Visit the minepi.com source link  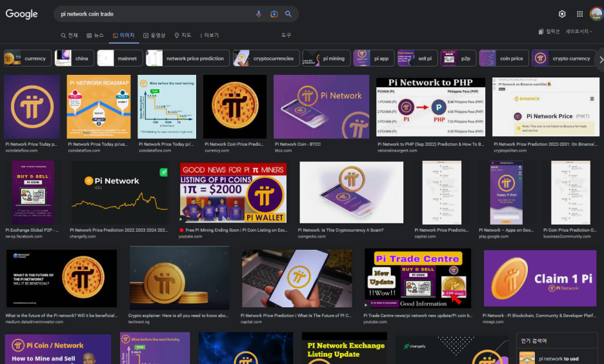point(493,321)
